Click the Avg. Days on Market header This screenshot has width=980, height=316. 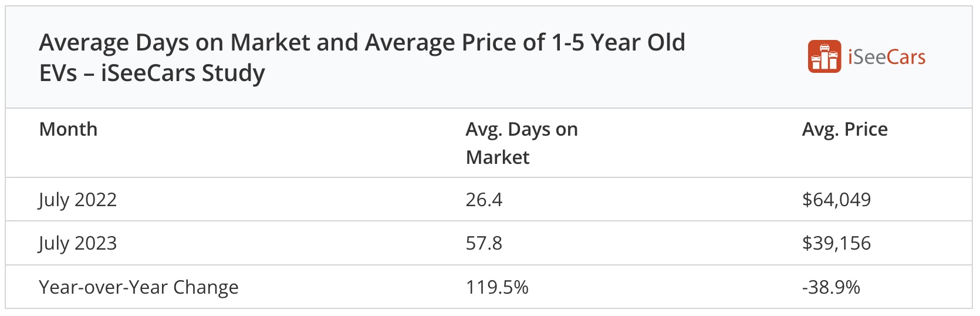(522, 143)
